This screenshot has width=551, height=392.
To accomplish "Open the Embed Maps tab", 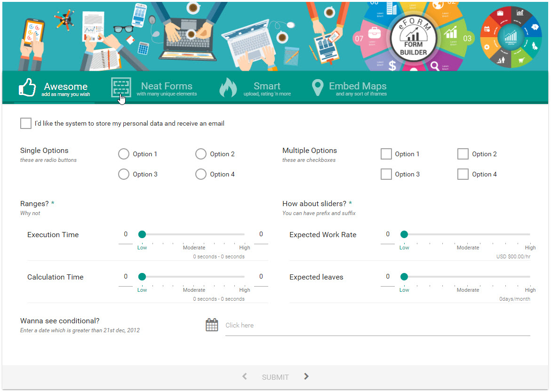I will tap(357, 88).
